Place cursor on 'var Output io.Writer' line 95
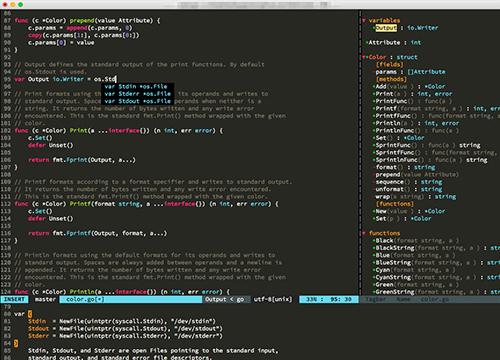500x360 pixels. tap(65, 79)
